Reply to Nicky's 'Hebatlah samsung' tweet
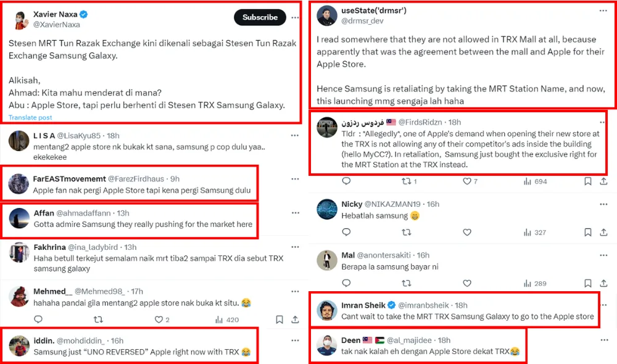The image size is (617, 364). (346, 233)
